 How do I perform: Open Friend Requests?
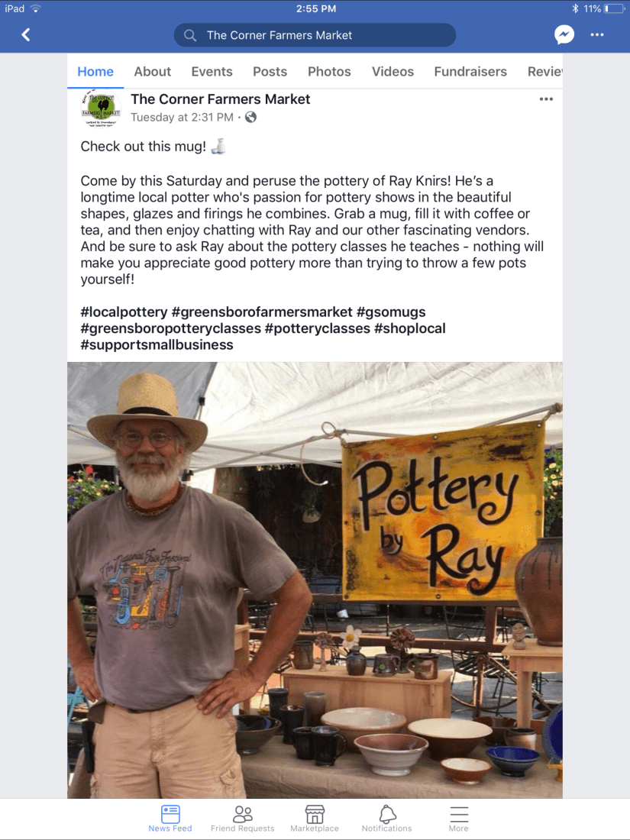tap(242, 819)
